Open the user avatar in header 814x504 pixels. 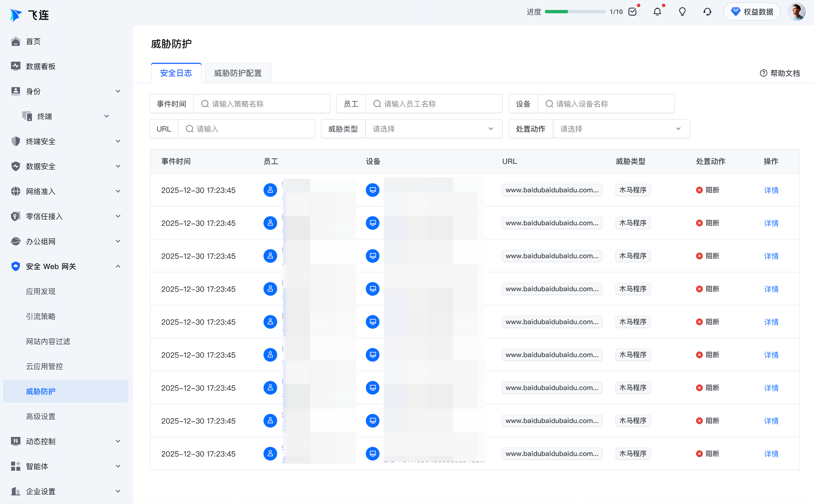pyautogui.click(x=796, y=12)
